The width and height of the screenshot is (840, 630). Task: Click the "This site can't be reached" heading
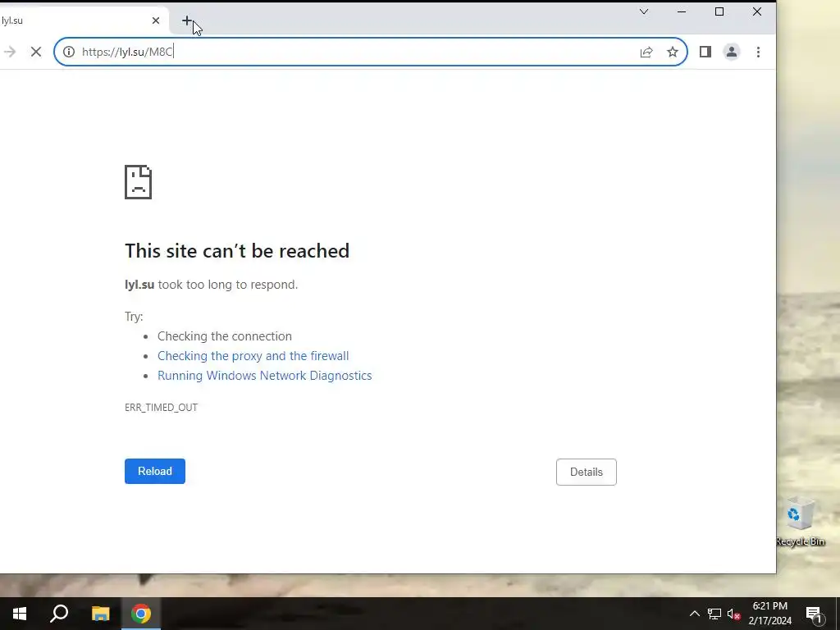coord(237,251)
